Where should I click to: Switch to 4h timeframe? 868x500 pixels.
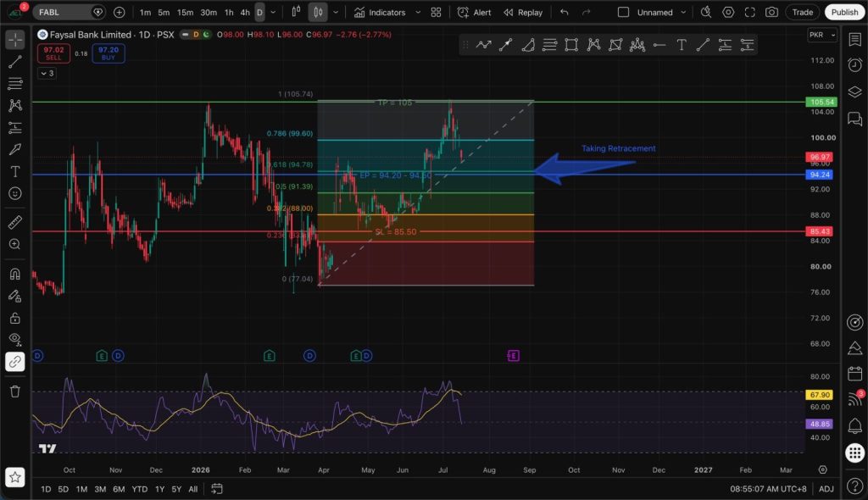(x=245, y=12)
